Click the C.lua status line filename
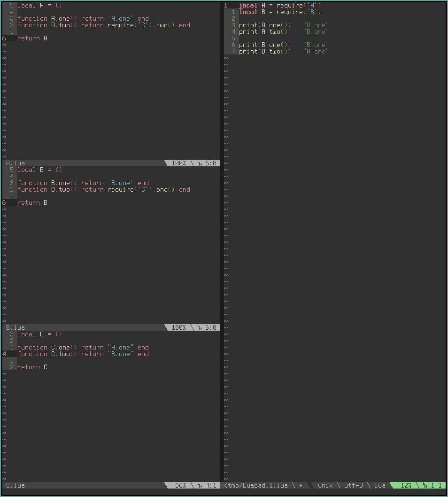 [15, 485]
